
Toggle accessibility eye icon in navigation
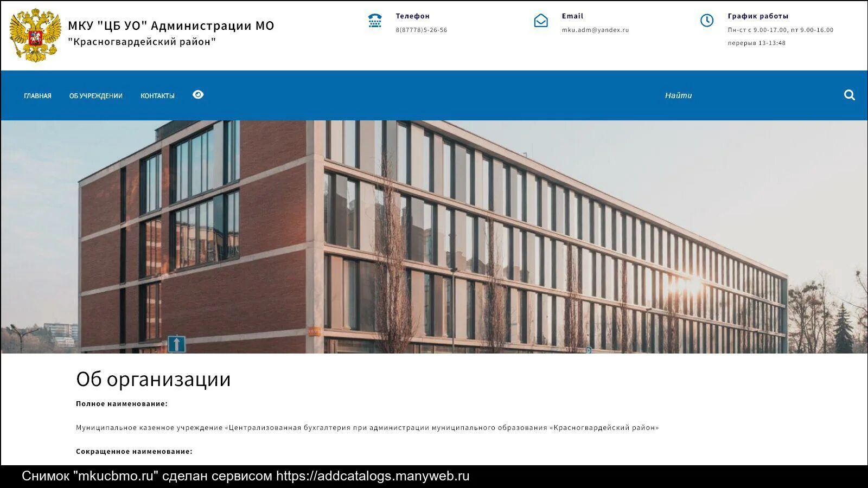[x=198, y=95]
